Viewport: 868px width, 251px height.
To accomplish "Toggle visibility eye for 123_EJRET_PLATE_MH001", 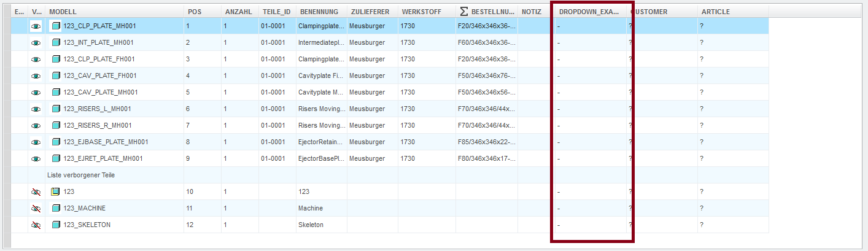I will pyautogui.click(x=36, y=159).
